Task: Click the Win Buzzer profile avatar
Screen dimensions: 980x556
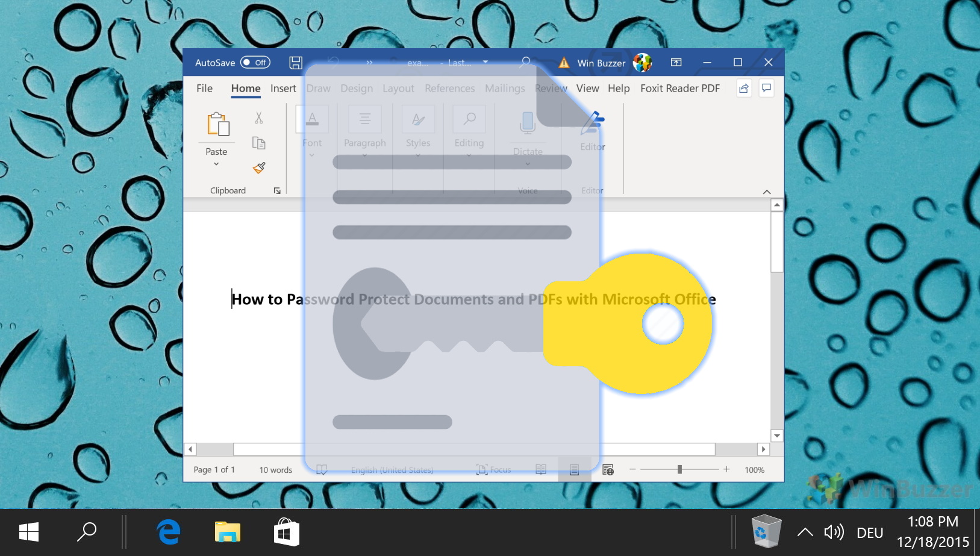Action: pos(643,63)
